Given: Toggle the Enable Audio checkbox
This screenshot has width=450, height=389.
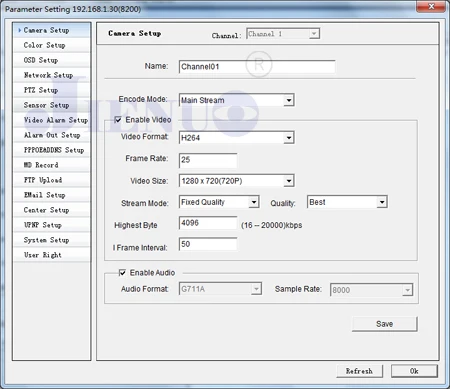Looking at the screenshot, I should tap(122, 273).
